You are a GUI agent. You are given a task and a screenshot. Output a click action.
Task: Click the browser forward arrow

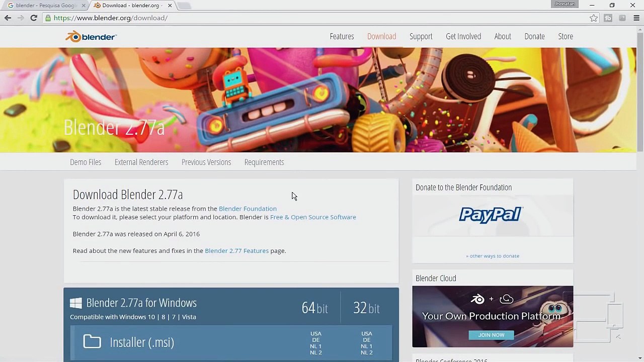coord(21,18)
